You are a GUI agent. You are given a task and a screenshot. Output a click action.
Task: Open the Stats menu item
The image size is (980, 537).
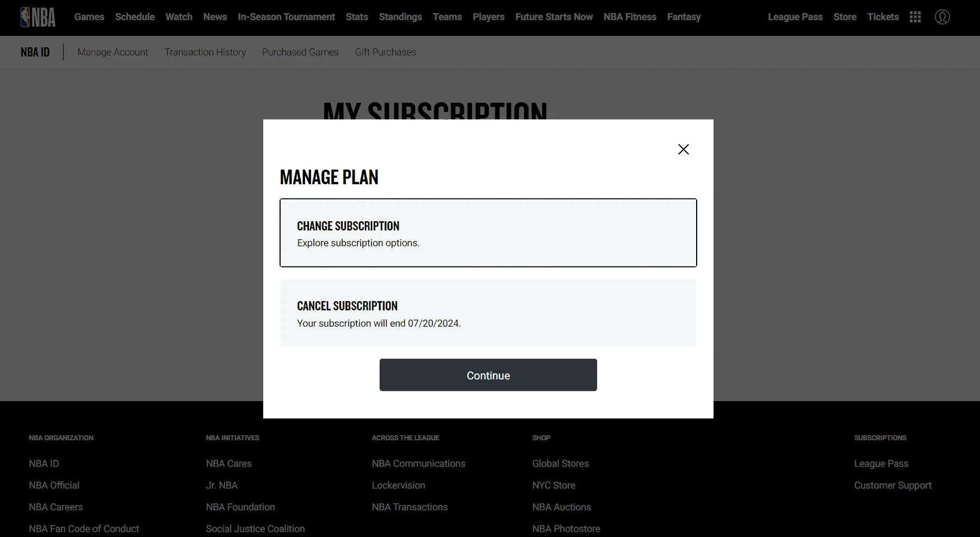[x=357, y=17]
